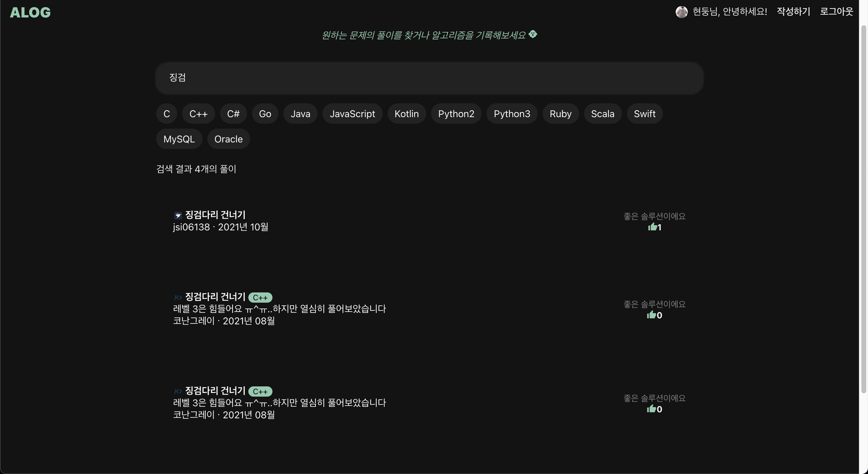This screenshot has width=868, height=474.
Task: Click the C++ tag badge on 코난그레이's post
Action: point(260,297)
